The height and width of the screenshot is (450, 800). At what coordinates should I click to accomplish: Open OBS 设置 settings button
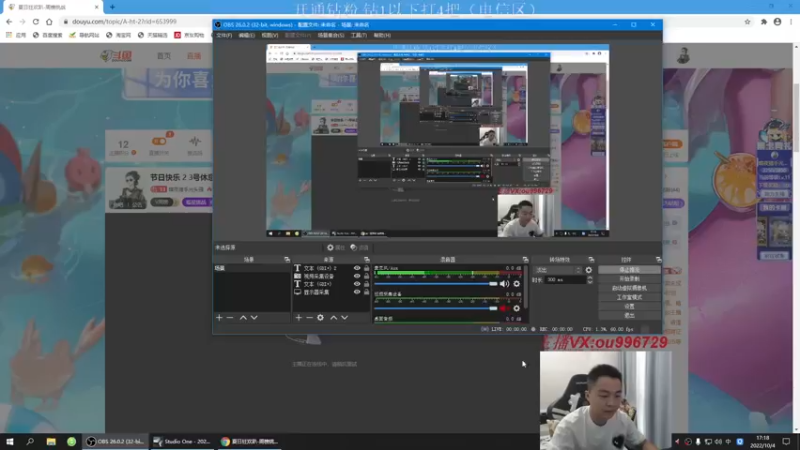[x=629, y=306]
